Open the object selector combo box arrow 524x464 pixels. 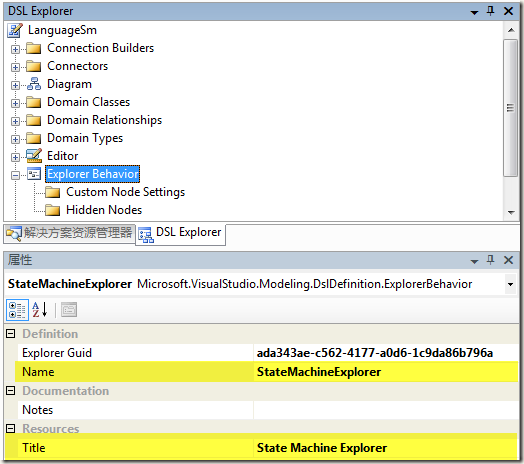click(510, 284)
